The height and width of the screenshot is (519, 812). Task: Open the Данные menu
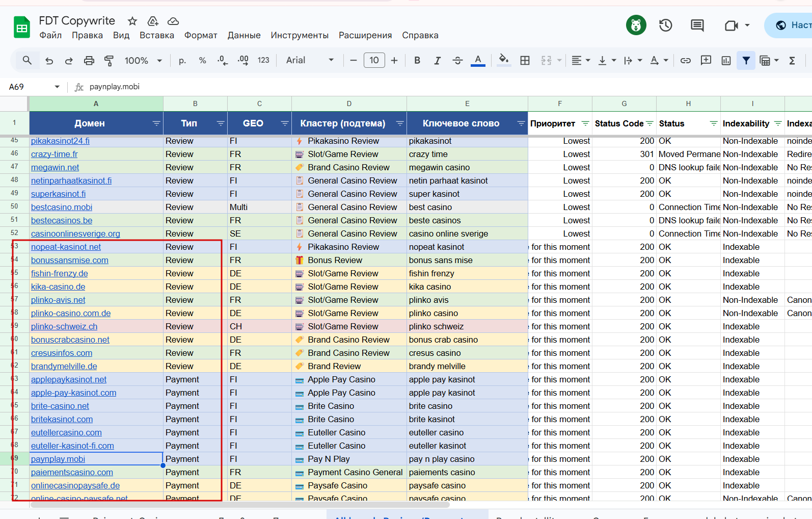click(243, 35)
